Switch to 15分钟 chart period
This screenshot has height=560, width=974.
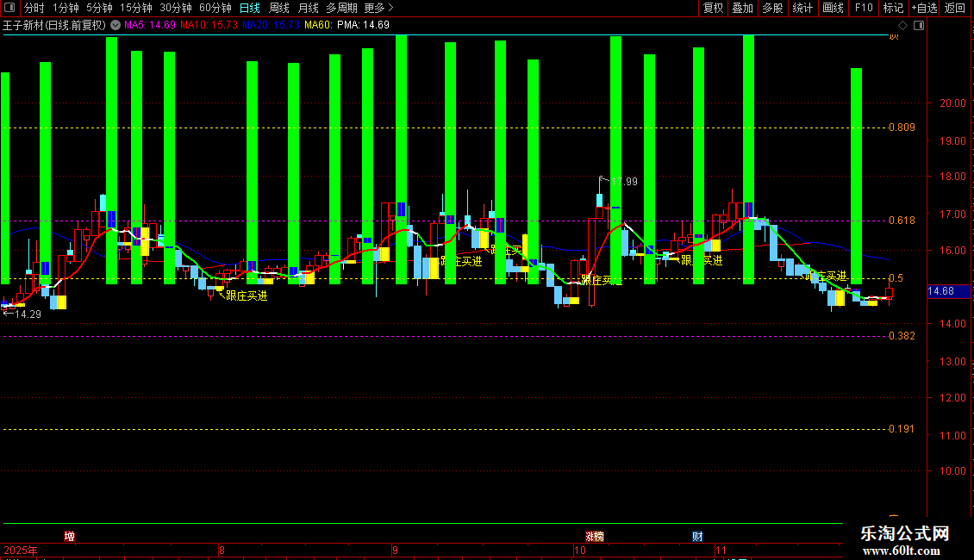pos(136,8)
